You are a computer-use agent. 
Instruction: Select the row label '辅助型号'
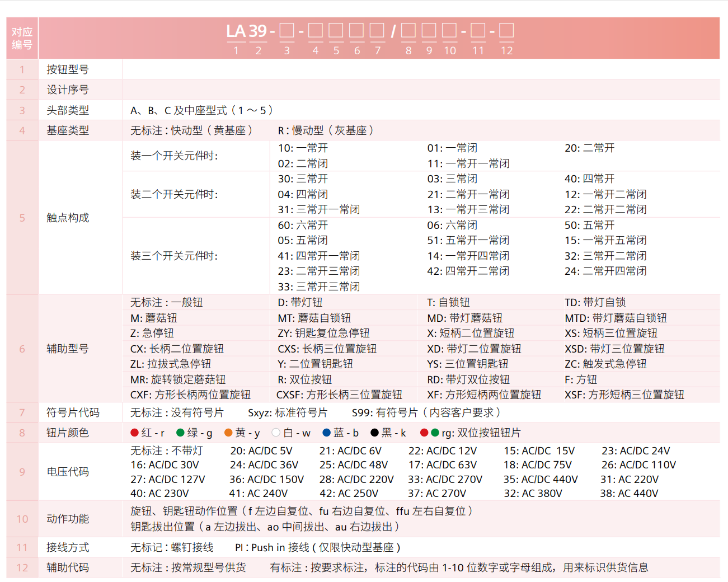[x=68, y=349]
